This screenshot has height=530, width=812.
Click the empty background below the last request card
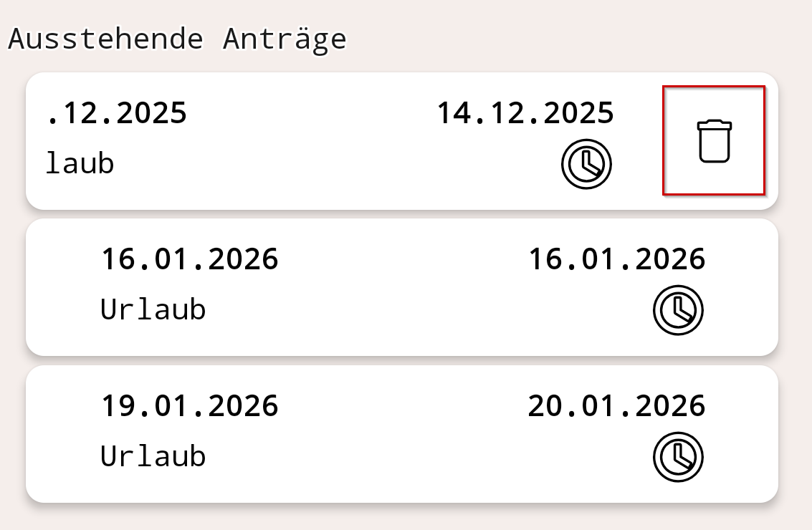[x=401, y=517]
